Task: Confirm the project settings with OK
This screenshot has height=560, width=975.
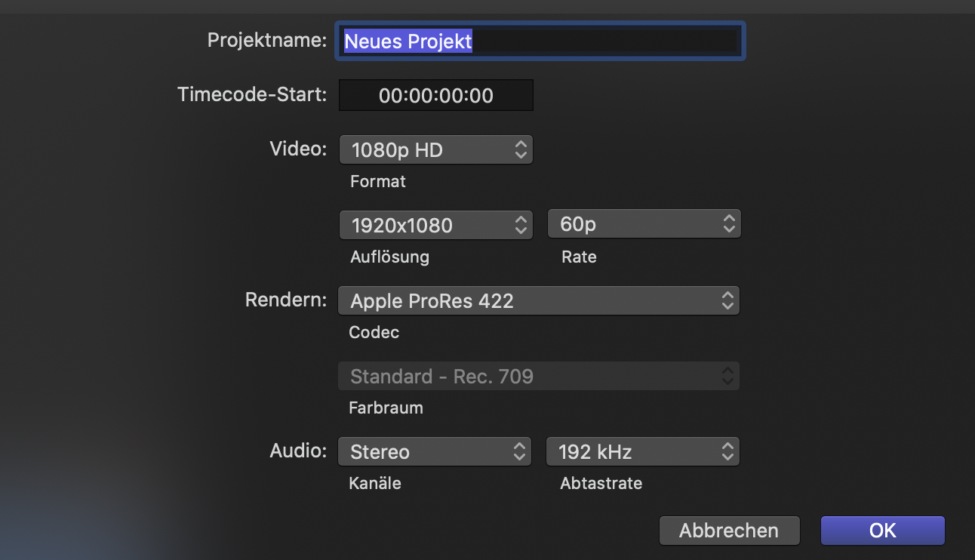Action: 883,531
